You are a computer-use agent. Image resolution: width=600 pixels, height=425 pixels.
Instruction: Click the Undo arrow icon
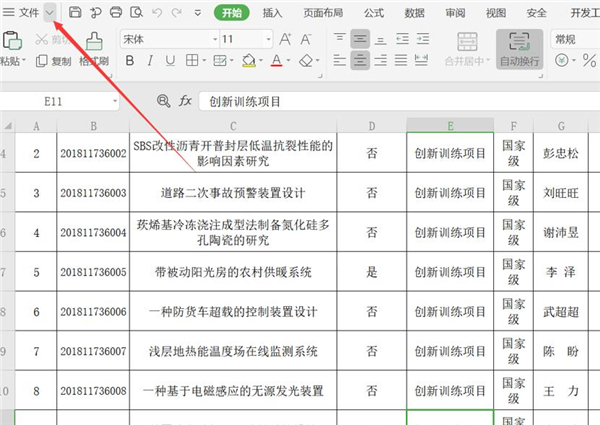point(158,12)
